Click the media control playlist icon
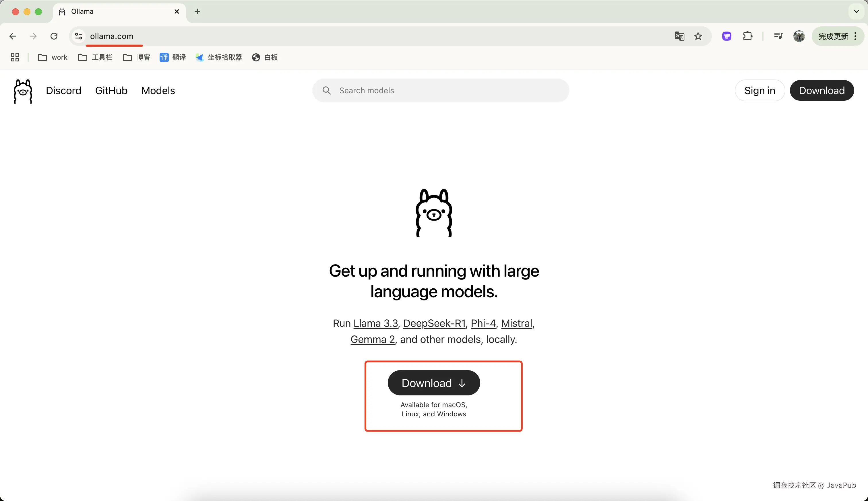868x501 pixels. 778,36
